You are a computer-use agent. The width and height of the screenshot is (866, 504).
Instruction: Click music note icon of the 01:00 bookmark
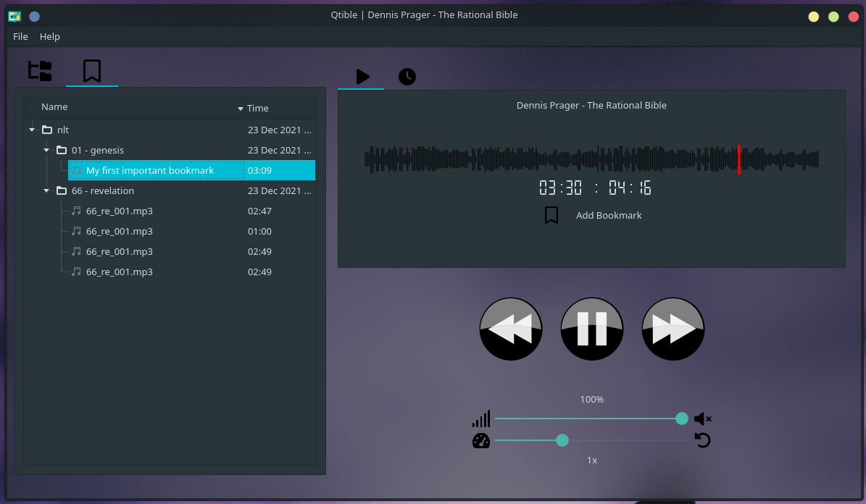76,231
